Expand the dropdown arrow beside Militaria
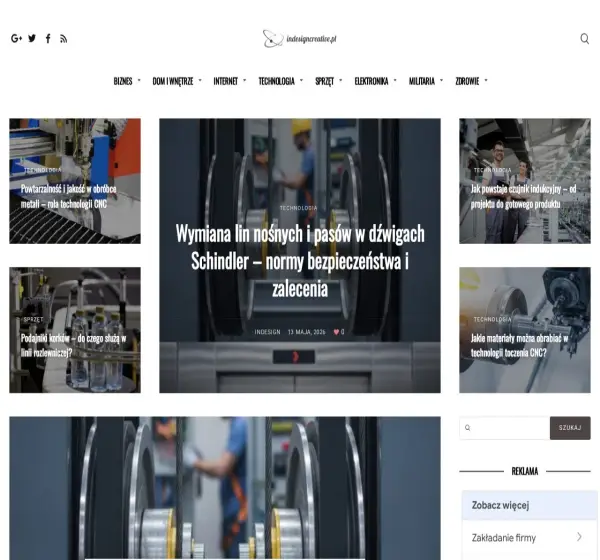Viewport: 600px width, 560px height. (441, 80)
